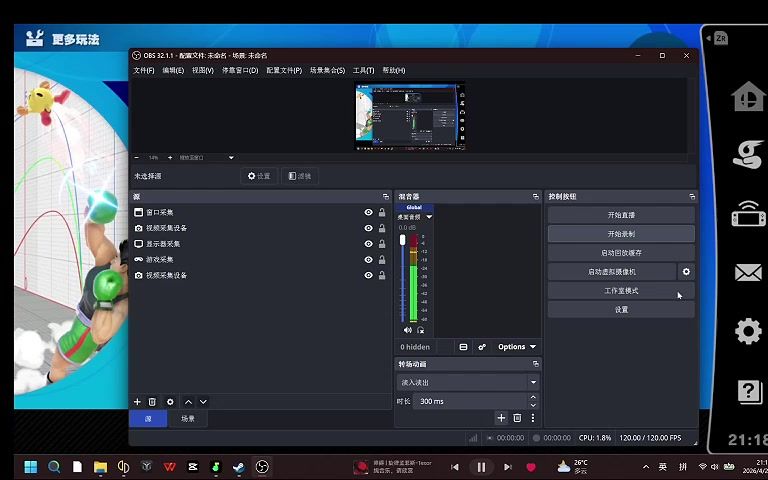This screenshot has height=480, width=768.
Task: Mute the desktop audio speaker icon
Action: click(x=407, y=329)
